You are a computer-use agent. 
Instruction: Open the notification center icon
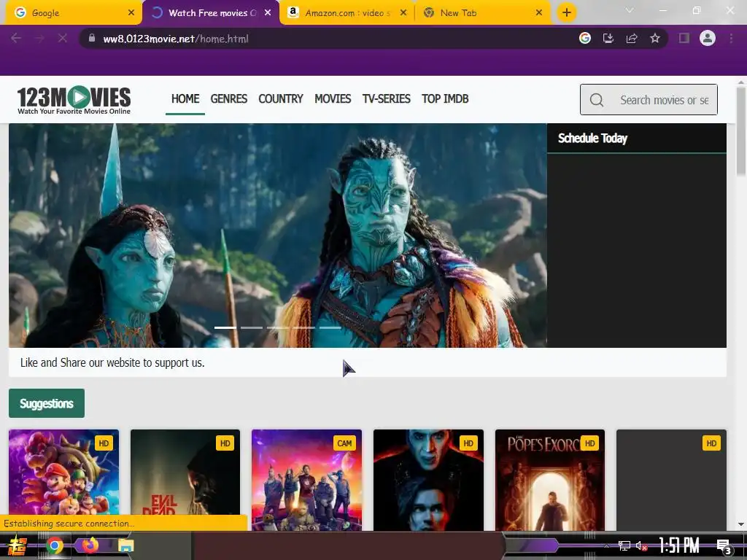pos(724,547)
